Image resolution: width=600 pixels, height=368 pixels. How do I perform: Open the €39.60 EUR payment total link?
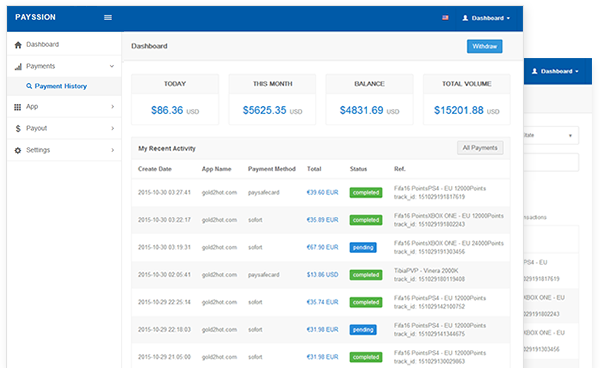click(323, 192)
